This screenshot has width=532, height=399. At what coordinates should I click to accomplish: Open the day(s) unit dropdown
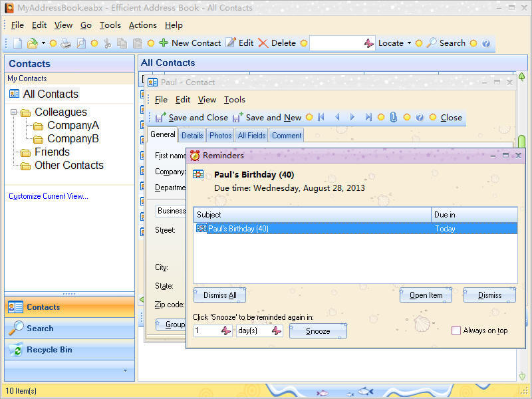pyautogui.click(x=277, y=331)
